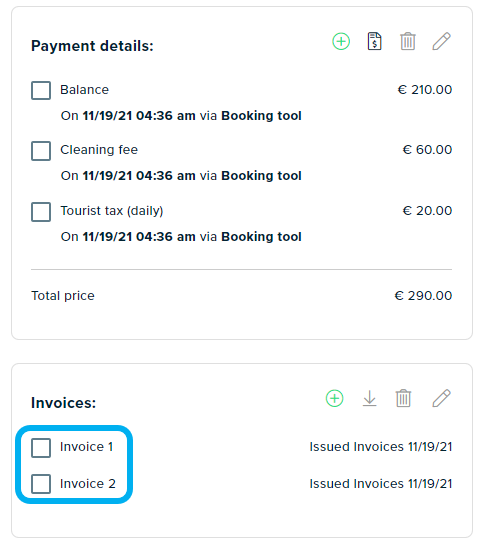481x545 pixels.
Task: Tick the Invoice 1 checkbox
Action: (41, 448)
